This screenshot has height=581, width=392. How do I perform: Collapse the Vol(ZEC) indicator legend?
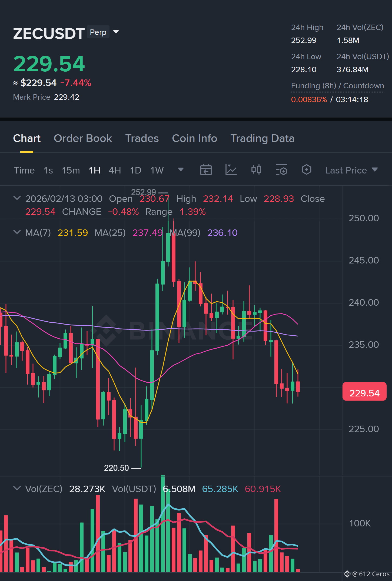coord(17,488)
